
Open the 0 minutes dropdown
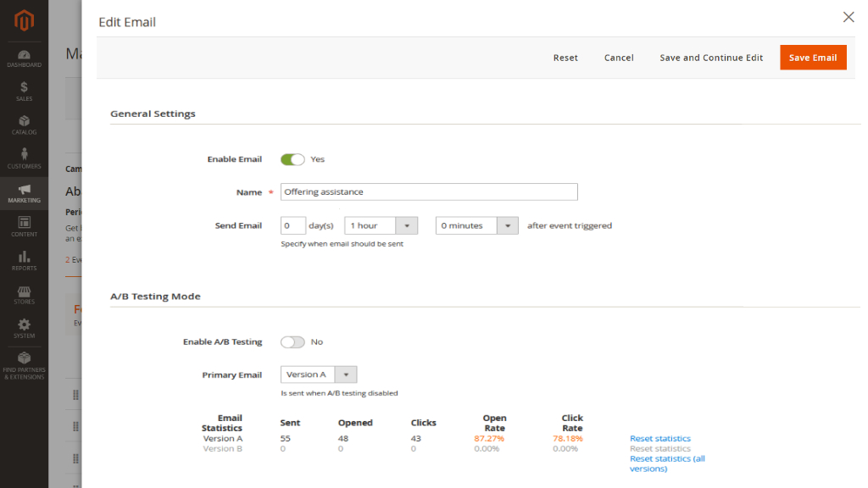point(476,225)
